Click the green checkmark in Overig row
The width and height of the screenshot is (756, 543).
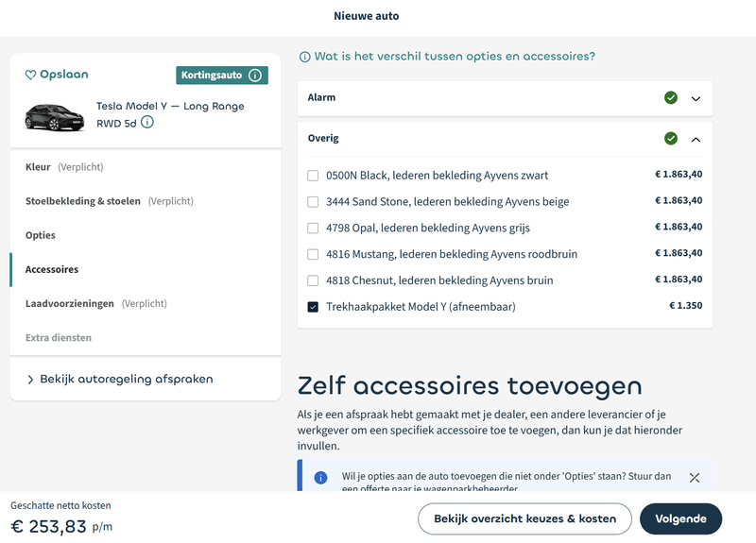pyautogui.click(x=671, y=139)
